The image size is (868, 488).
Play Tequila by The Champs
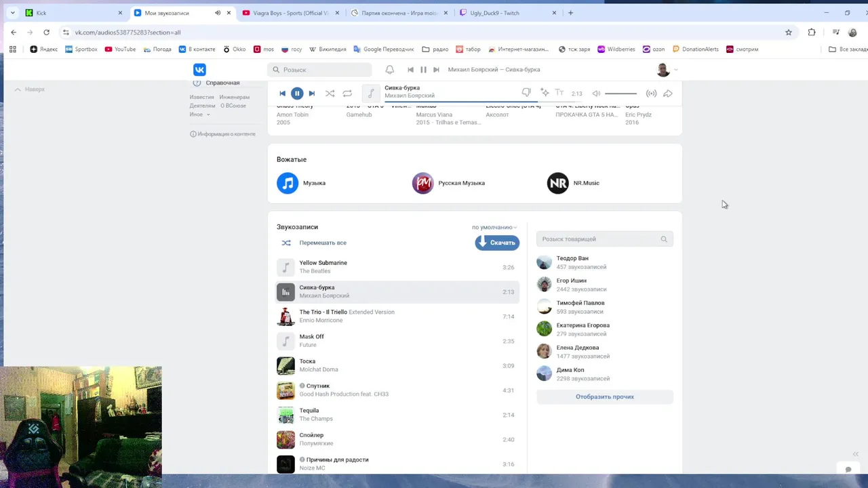pyautogui.click(x=397, y=415)
